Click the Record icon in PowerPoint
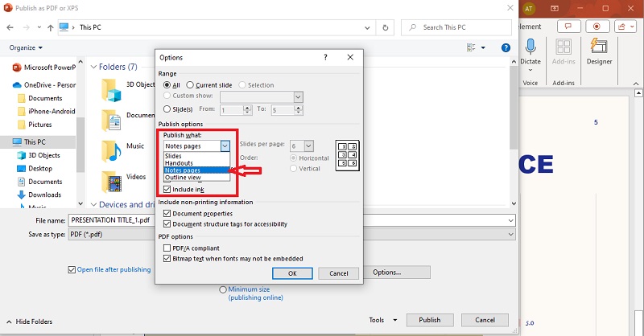The width and height of the screenshot is (644, 336). 597,27
